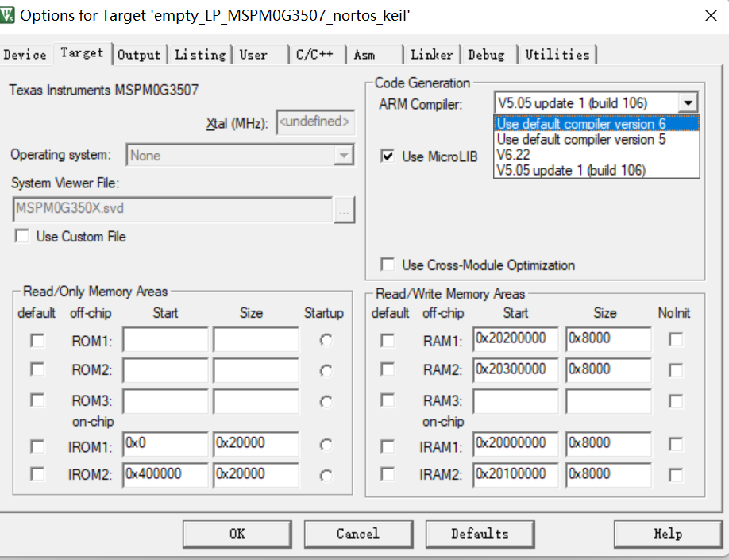Select the IROM1 Startup radio button
Viewport: 729px width, 560px height.
tap(326, 445)
